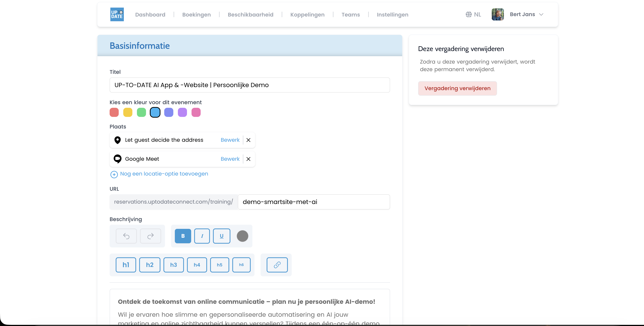Apply h6 heading style
The image size is (644, 326).
click(x=241, y=265)
